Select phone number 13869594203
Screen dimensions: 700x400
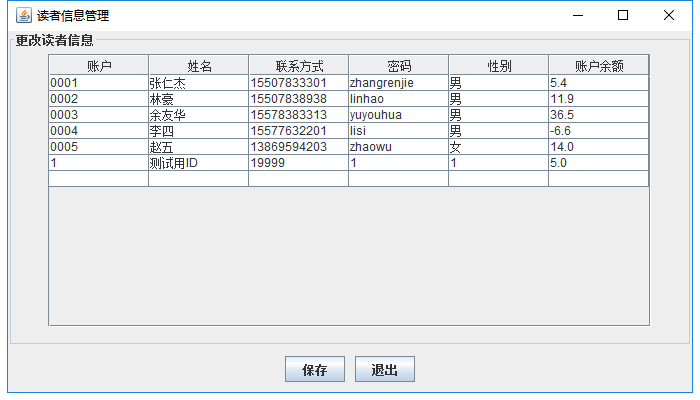299,147
